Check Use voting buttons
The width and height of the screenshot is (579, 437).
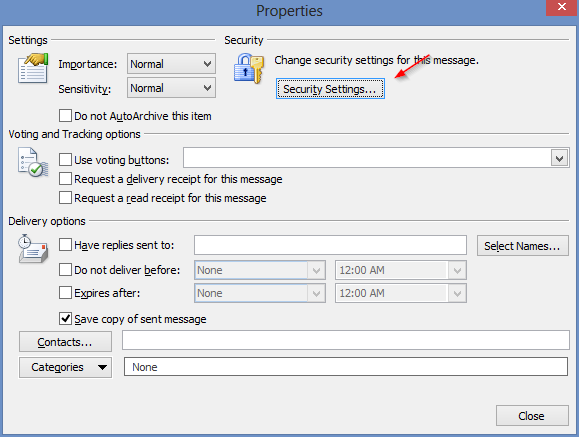(65, 160)
